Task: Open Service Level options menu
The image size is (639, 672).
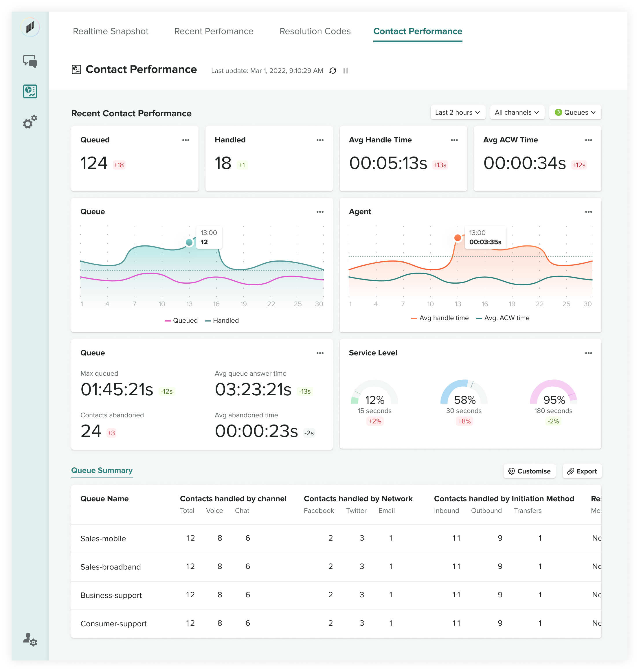Action: pyautogui.click(x=588, y=353)
